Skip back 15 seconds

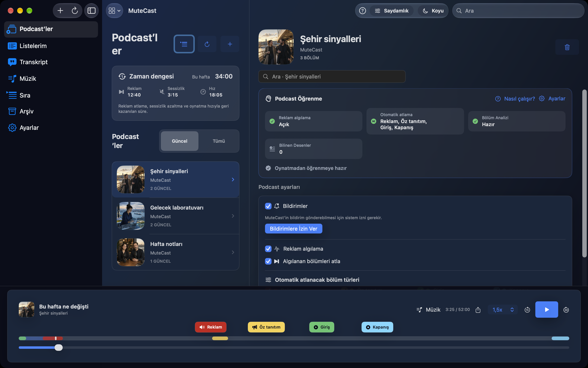coord(527,310)
